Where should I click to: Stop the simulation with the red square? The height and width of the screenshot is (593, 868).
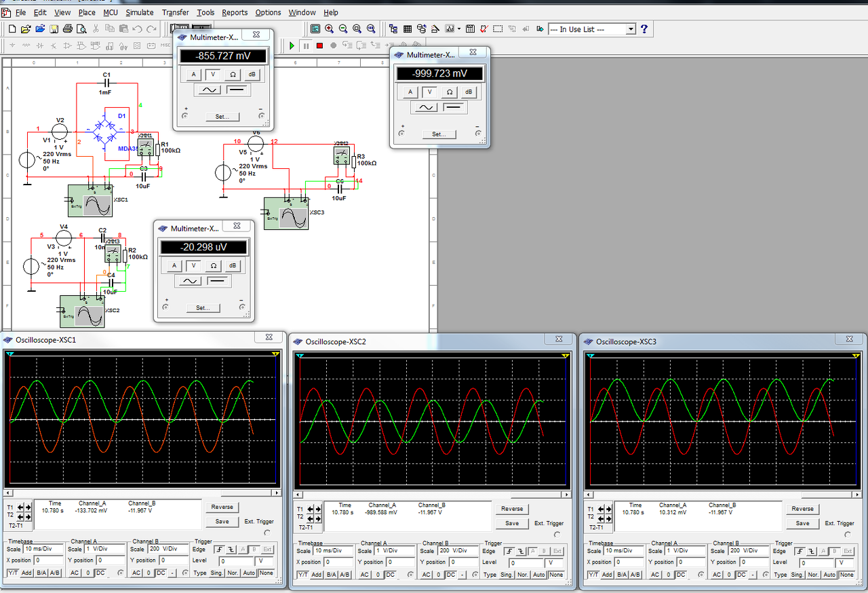319,45
